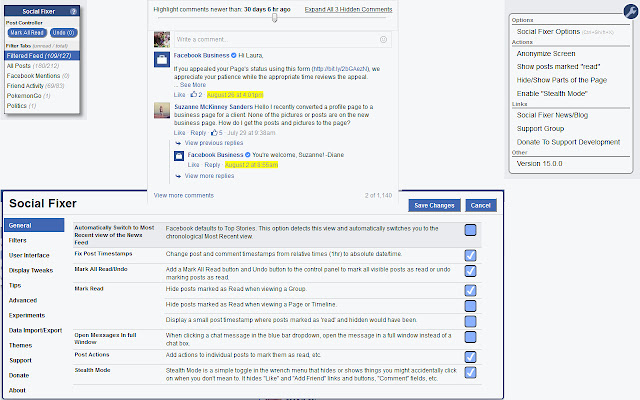Expand View previous replies
640x400 pixels.
(x=213, y=143)
